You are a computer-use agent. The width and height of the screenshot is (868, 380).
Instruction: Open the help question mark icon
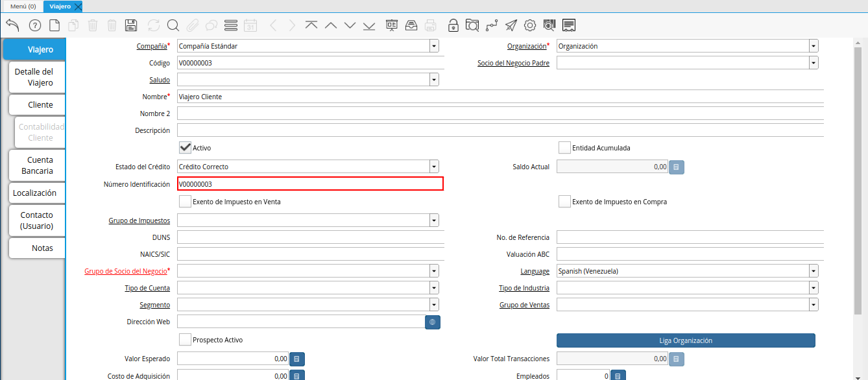click(x=34, y=25)
